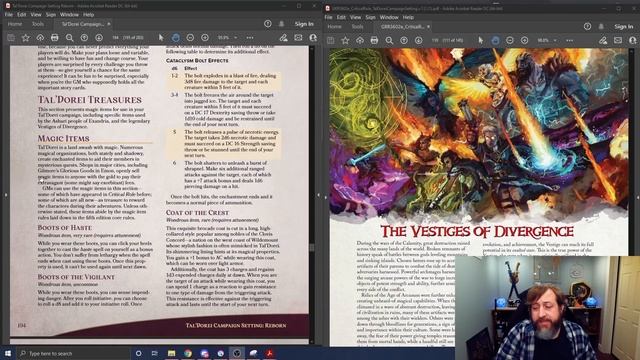Bookmark star icon in left Acrobat window
Viewport: 640px width, 360px height.
pyautogui.click(x=26, y=38)
